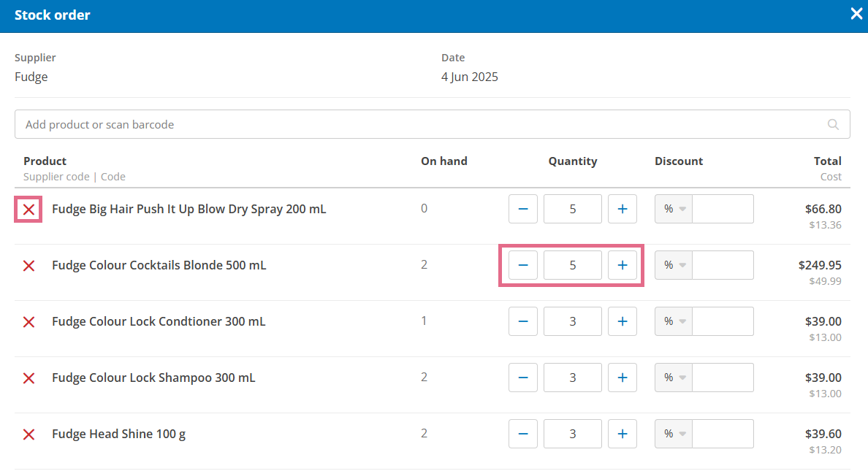The image size is (868, 471).
Task: Click the search magnifier icon
Action: click(833, 124)
